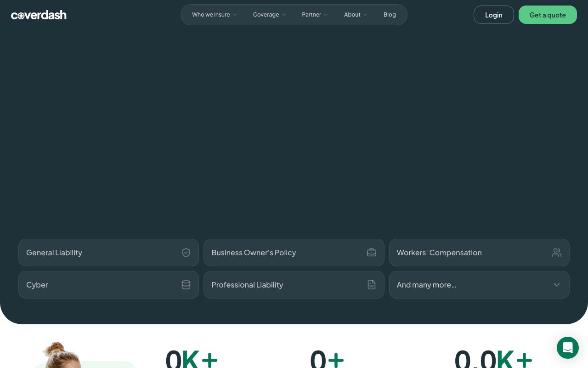Expand the Partner navigation dropdown

[x=315, y=15]
